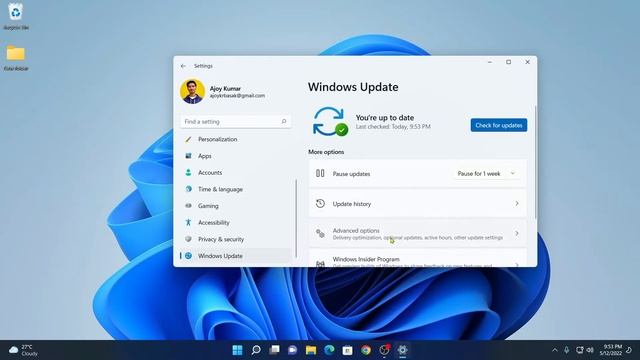Open the Windows Start menu
640x360 pixels.
point(237,350)
